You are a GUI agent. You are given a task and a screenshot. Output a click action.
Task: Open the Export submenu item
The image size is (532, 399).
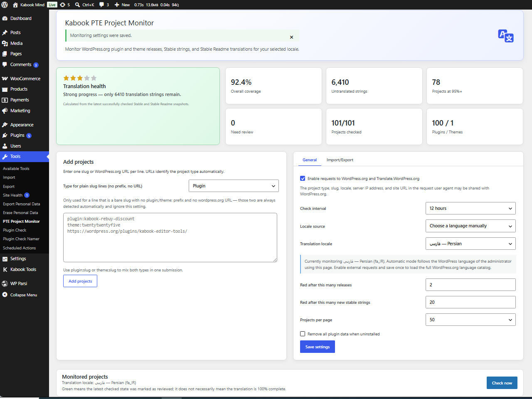click(x=9, y=187)
